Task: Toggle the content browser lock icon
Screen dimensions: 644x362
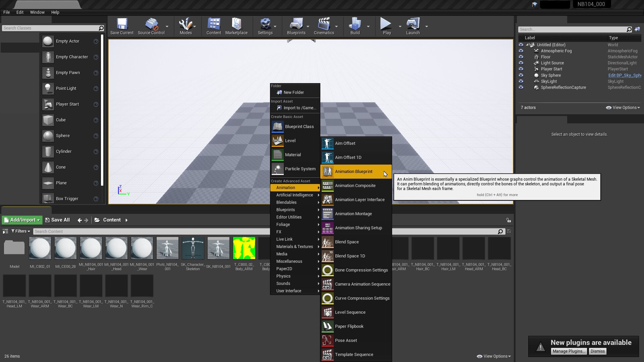Action: pos(508,220)
